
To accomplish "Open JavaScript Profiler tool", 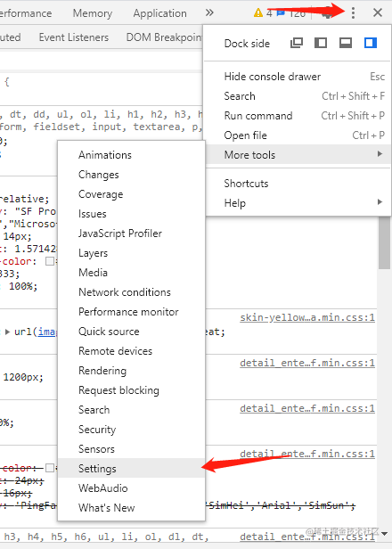I will tap(132, 234).
